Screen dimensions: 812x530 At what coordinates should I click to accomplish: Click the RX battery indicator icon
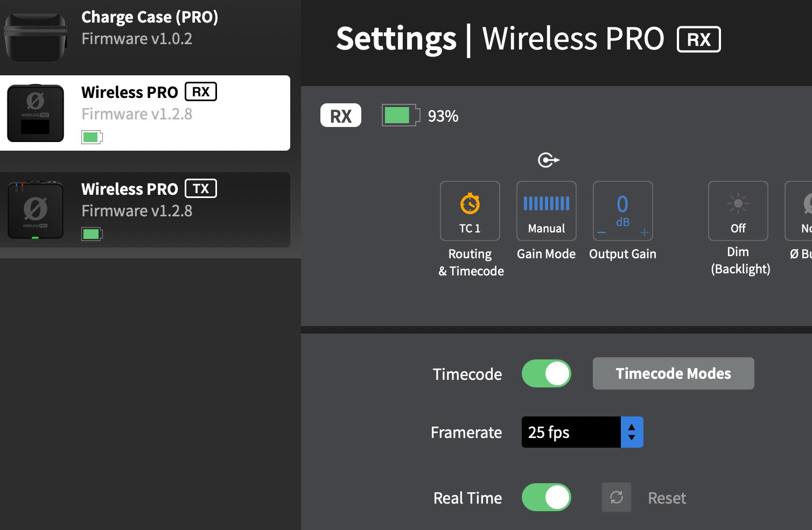pyautogui.click(x=400, y=115)
